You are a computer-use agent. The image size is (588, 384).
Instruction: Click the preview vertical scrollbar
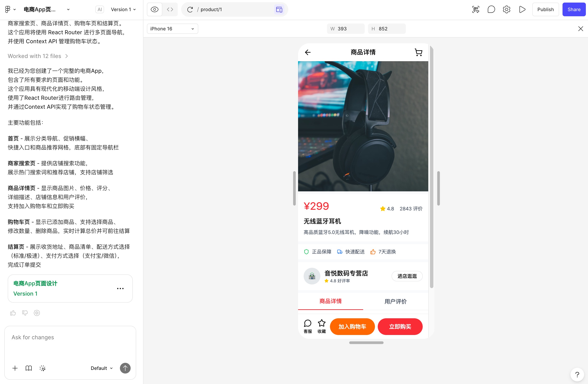432,167
